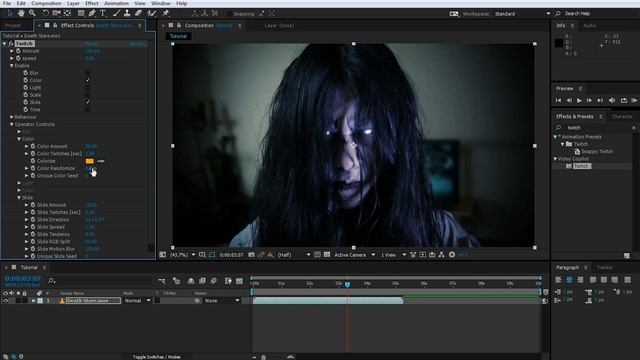
Task: Open the resolution Half dropdown
Action: (294, 255)
